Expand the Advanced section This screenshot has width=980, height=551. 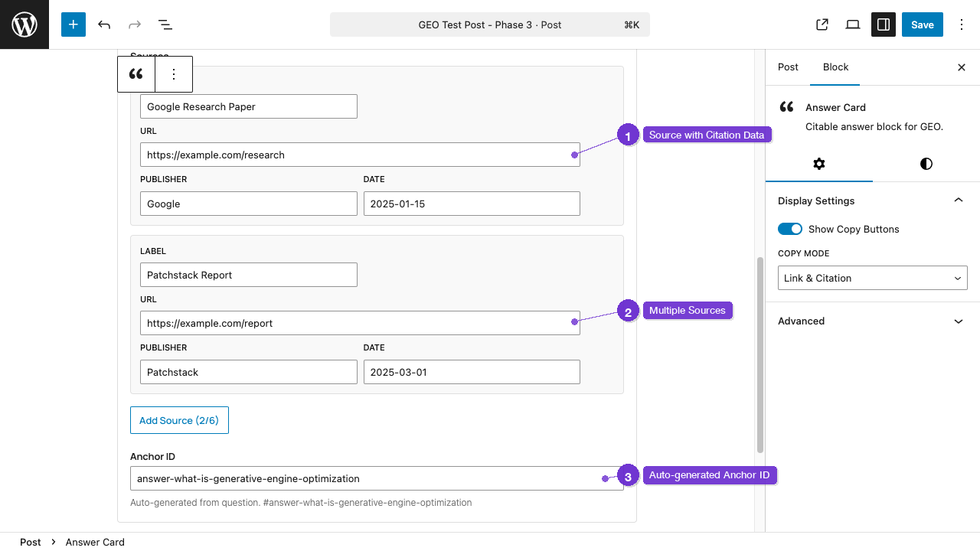(872, 321)
